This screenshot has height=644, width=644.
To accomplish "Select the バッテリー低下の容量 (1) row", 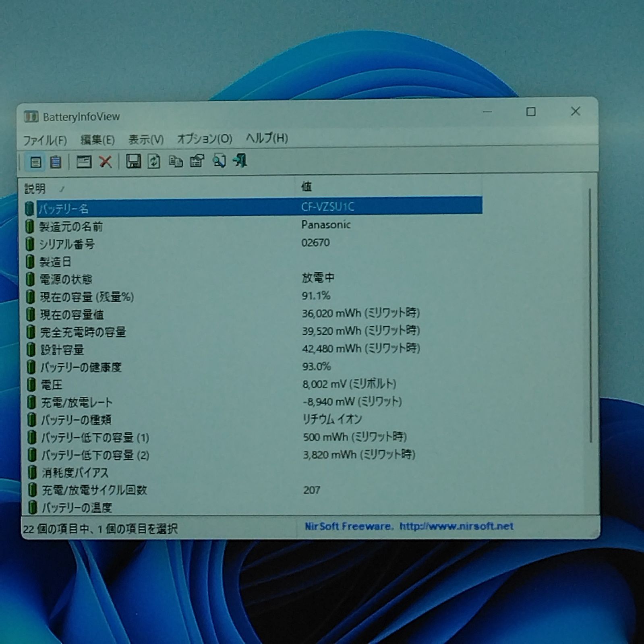I will pos(254,437).
